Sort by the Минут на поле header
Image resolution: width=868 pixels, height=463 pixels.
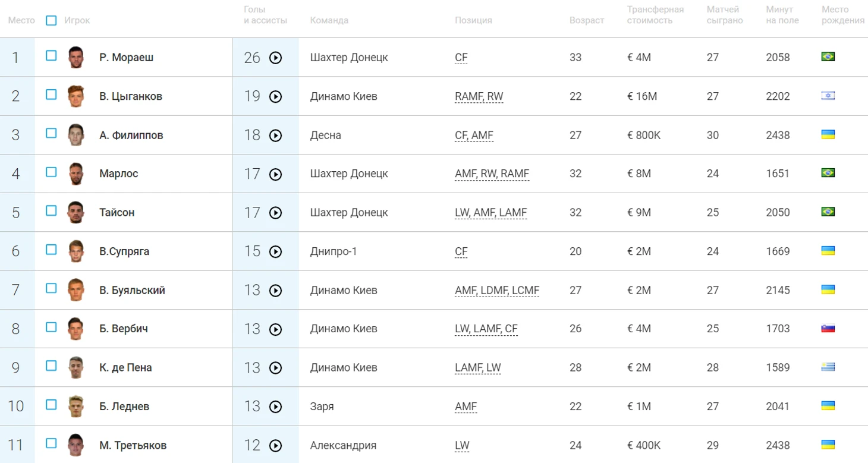point(782,15)
